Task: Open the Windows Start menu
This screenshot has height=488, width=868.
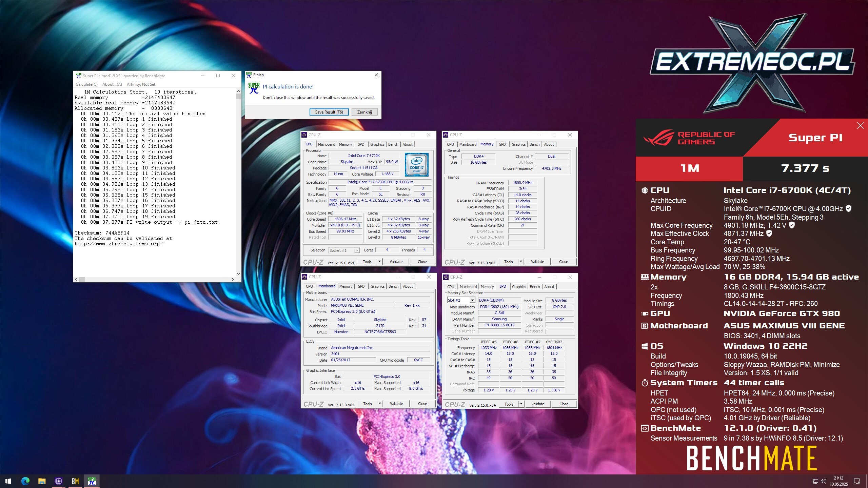Action: coord(8,481)
